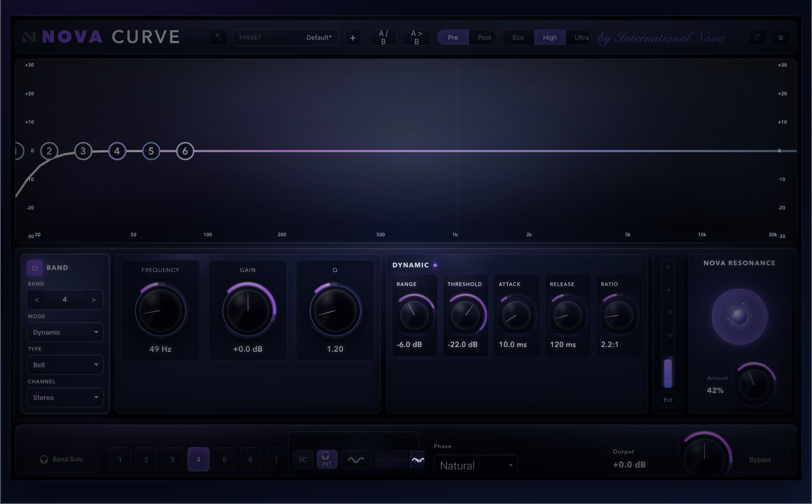Click the Gain knob
Screen dimensions: 812x504
pyautogui.click(x=248, y=310)
